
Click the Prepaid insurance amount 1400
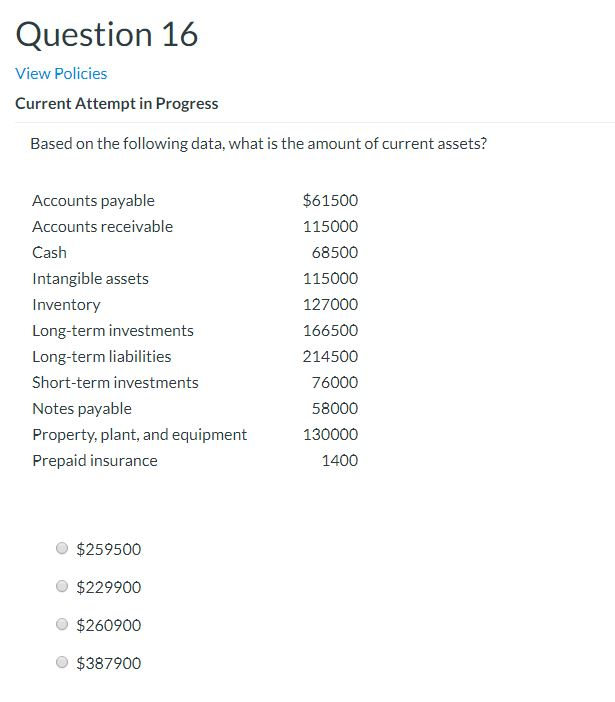(340, 460)
